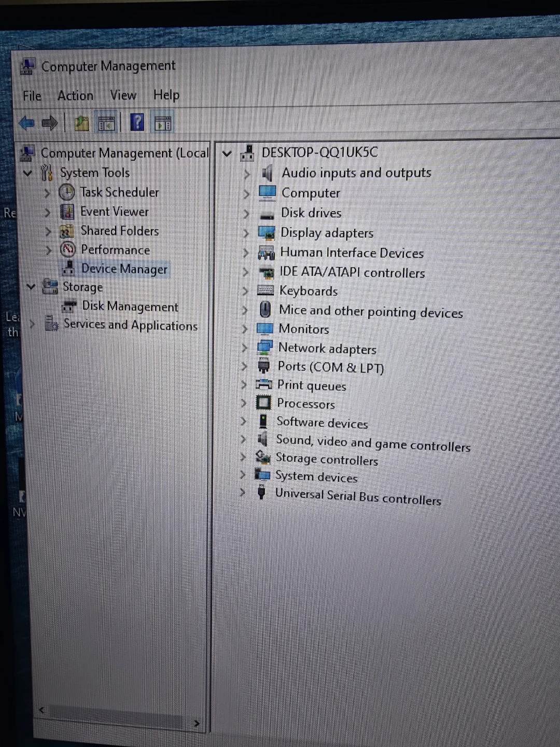Click the Show/Hide Action Pane toolbar icon
This screenshot has width=560, height=747.
tap(163, 124)
